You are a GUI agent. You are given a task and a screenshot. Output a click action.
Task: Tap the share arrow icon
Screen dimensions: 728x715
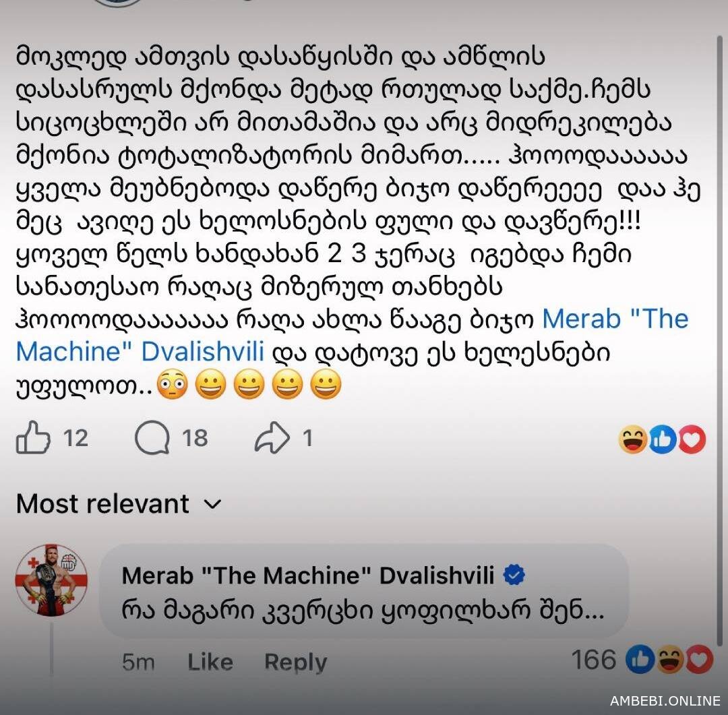[272, 437]
